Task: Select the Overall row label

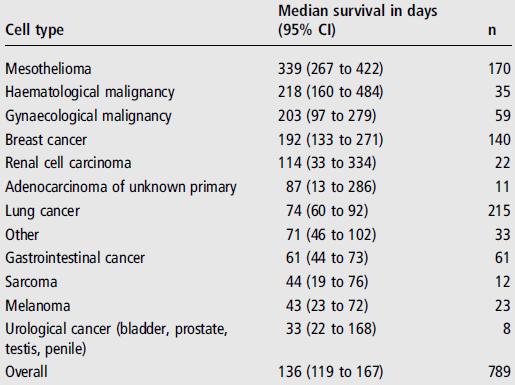Action: [x=26, y=372]
